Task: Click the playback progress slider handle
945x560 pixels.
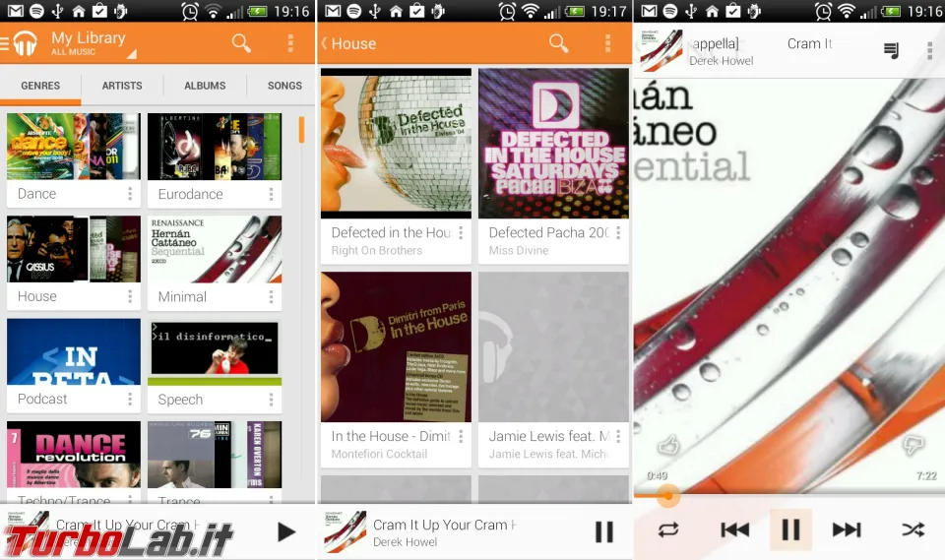Action: click(667, 496)
